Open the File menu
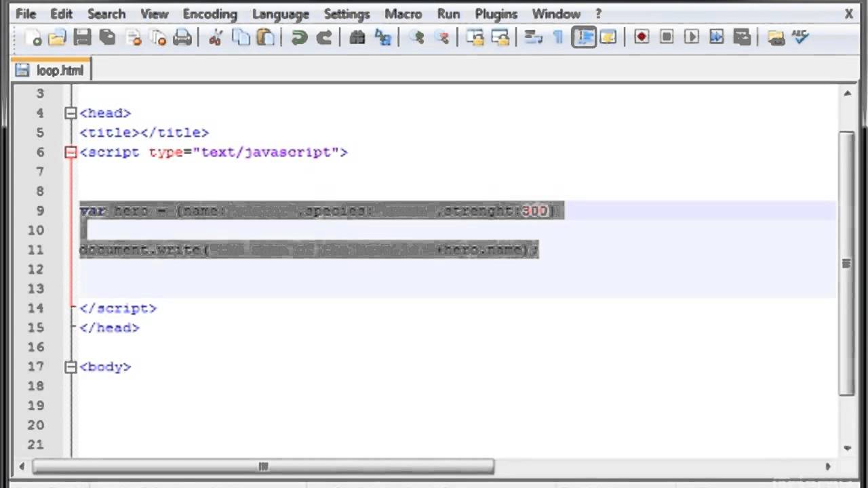Viewport: 868px width, 488px height. pos(26,14)
